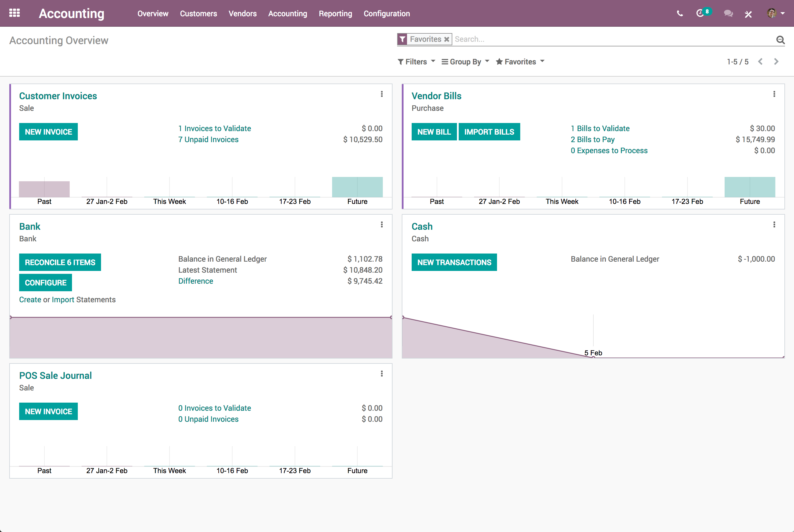The height and width of the screenshot is (532, 794).
Task: Select the Reporting menu tab
Action: tap(334, 13)
